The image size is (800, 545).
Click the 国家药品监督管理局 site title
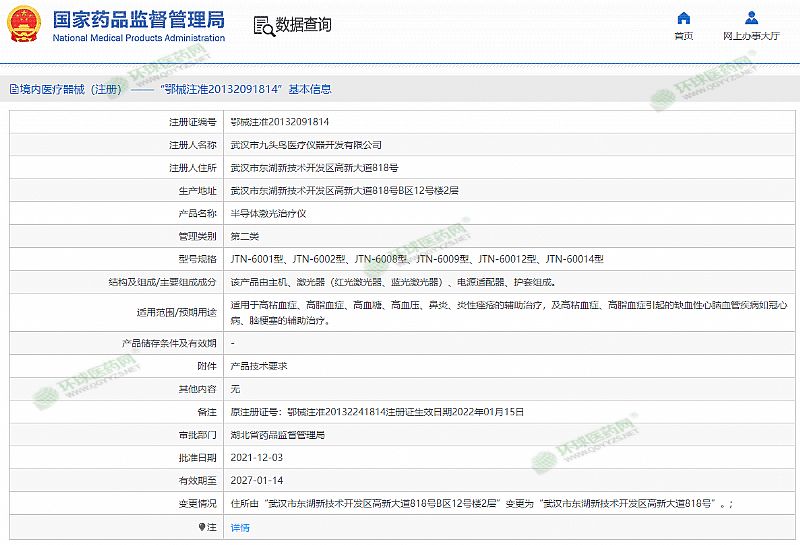coord(138,19)
